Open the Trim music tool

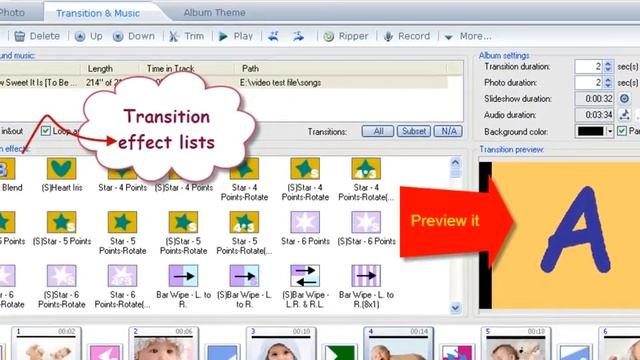[x=187, y=36]
